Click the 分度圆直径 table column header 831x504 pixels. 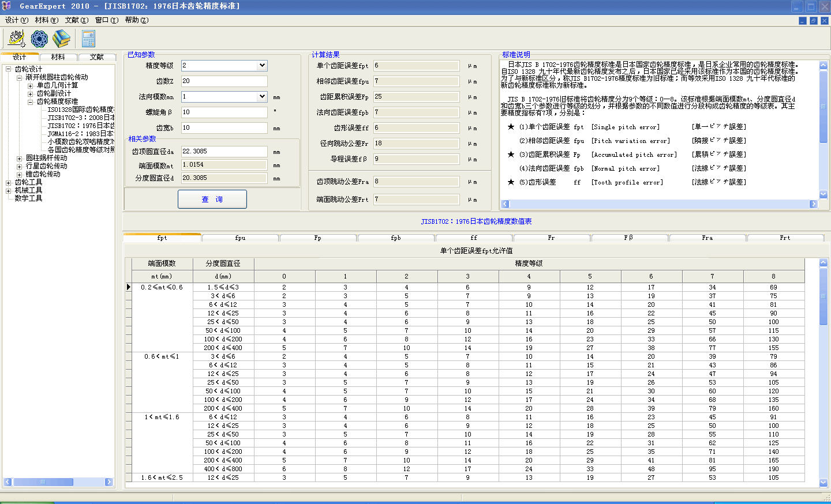click(x=223, y=264)
